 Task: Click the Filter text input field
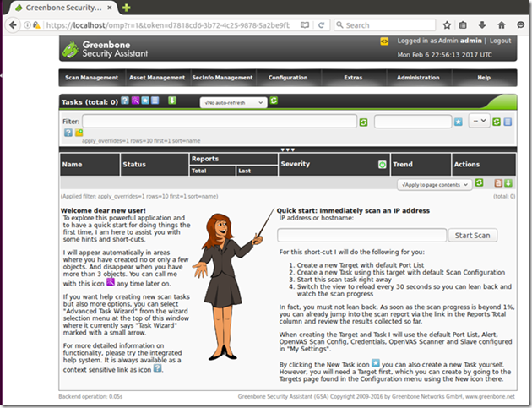(x=220, y=121)
